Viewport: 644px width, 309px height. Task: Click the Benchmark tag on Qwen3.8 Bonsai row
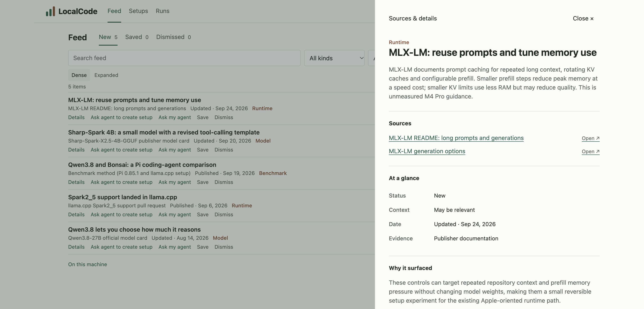[273, 173]
